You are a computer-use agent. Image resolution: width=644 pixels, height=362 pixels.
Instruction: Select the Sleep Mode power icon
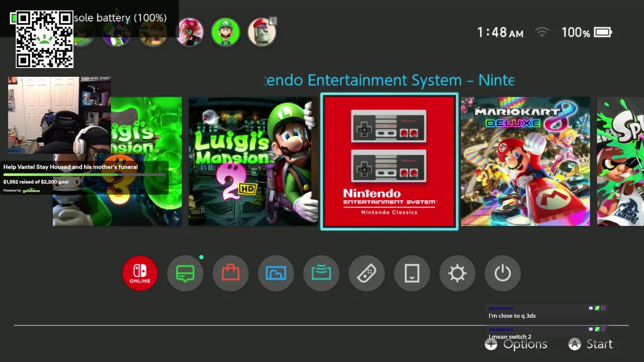[x=502, y=273]
